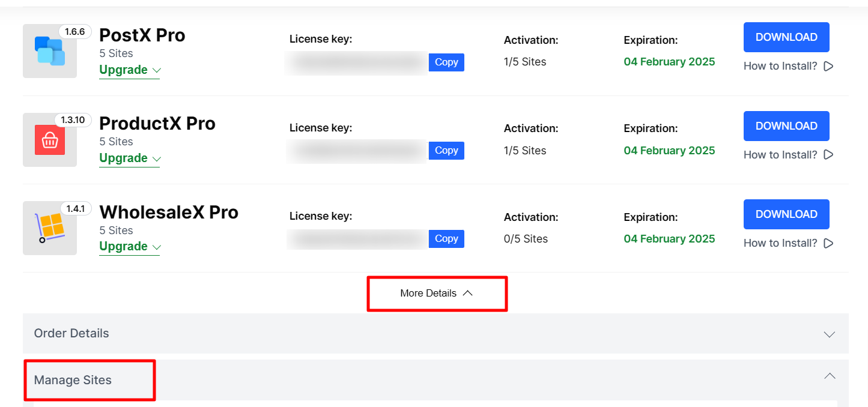This screenshot has height=407, width=868.
Task: Click the blurred WholesaleX Pro license key field
Action: point(357,239)
